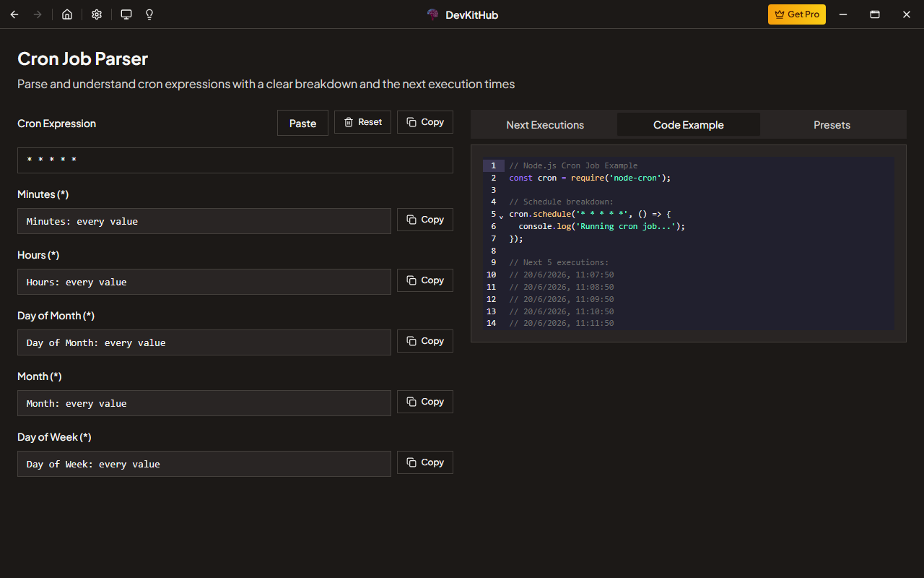Close the DevKitHub window
The width and height of the screenshot is (924, 578).
click(x=907, y=14)
